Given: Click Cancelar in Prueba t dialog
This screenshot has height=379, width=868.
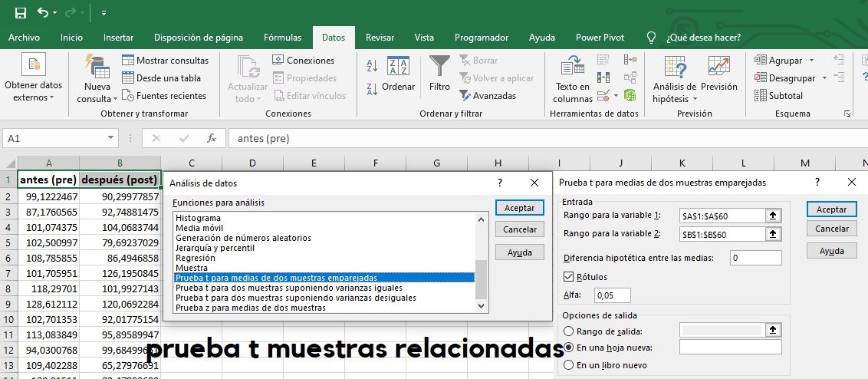Looking at the screenshot, I should 831,229.
